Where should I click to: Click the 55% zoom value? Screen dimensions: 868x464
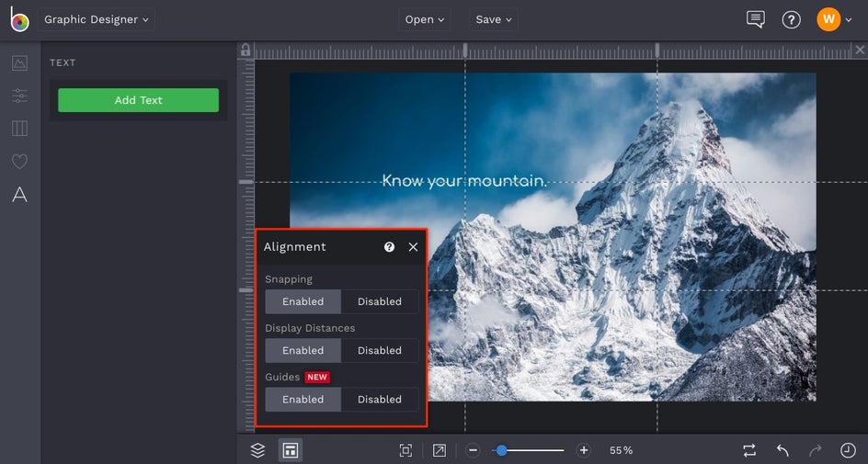coord(621,451)
